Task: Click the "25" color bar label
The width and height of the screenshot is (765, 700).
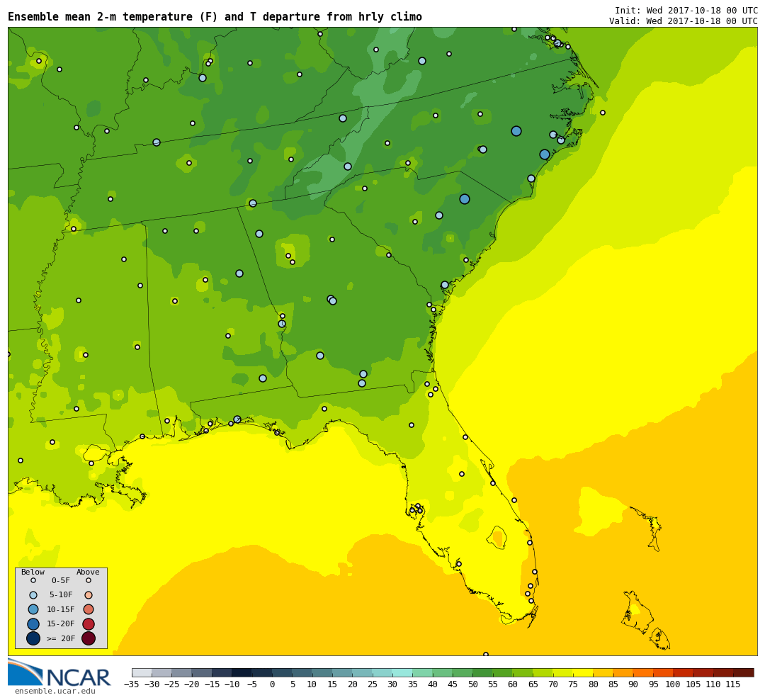Action: pos(373,684)
